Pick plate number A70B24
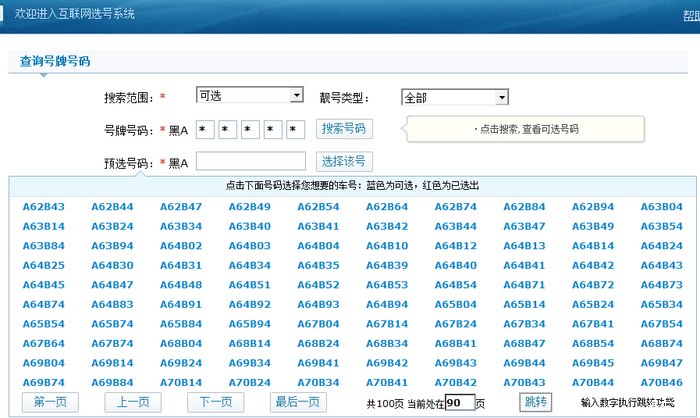700x418 pixels. coord(250,383)
